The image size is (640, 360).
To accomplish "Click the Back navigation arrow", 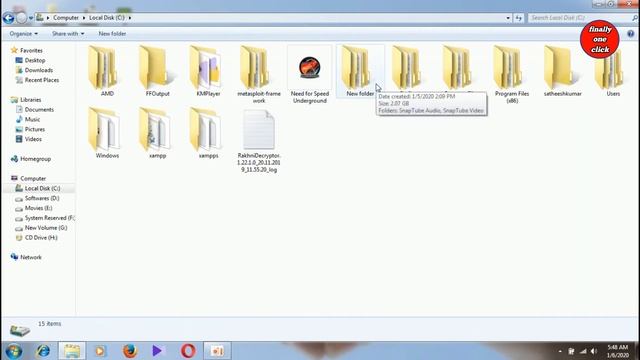I will (x=8, y=18).
